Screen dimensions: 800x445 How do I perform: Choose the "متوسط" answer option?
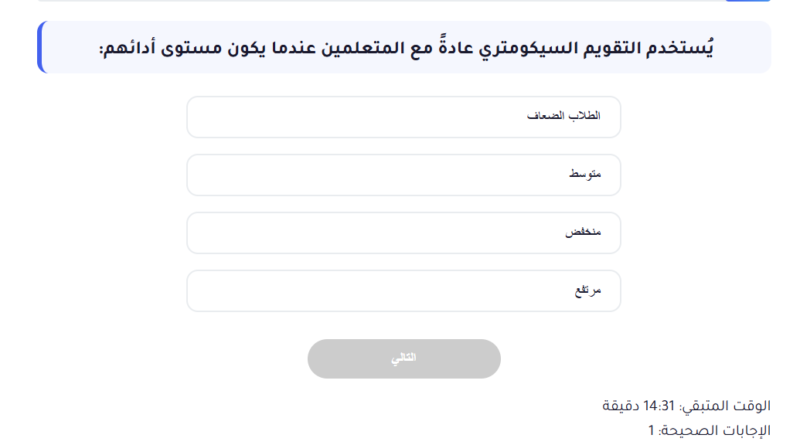(x=403, y=175)
